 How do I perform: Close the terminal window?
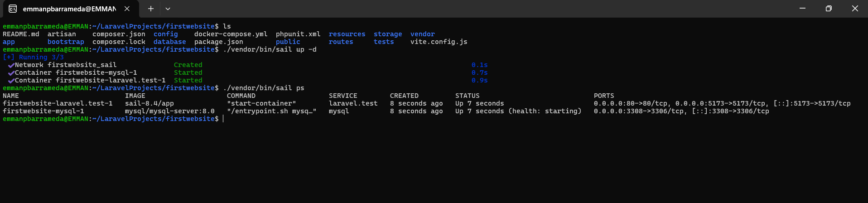tap(855, 9)
